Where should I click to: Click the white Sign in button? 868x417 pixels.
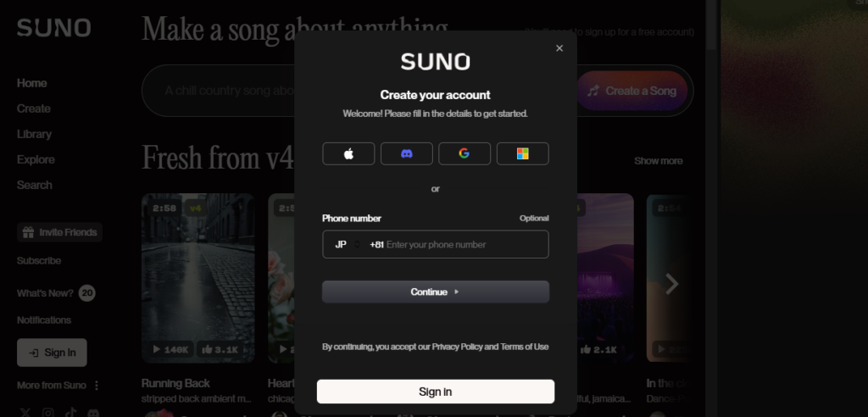point(435,392)
